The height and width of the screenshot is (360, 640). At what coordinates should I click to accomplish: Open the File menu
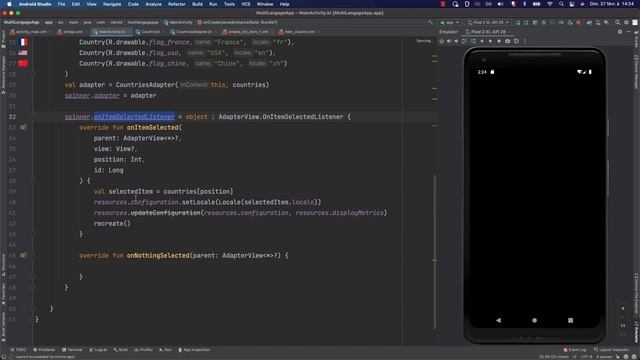tap(61, 4)
